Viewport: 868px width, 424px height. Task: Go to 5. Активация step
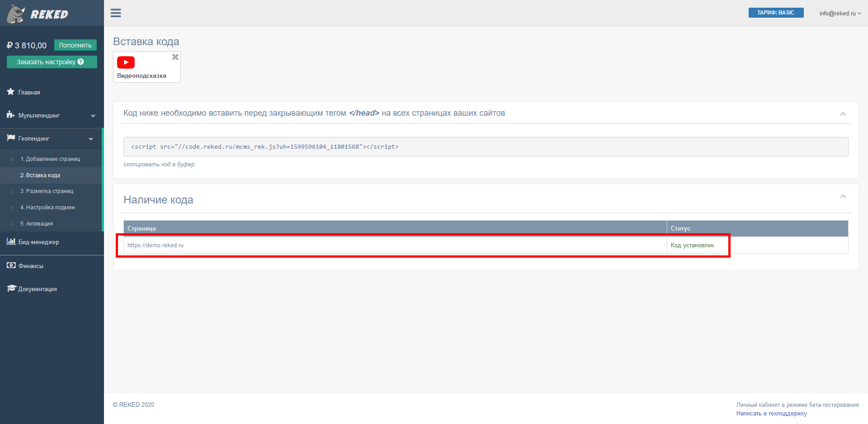pyautogui.click(x=37, y=224)
